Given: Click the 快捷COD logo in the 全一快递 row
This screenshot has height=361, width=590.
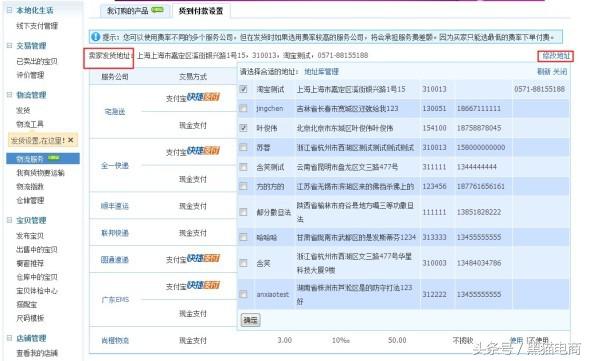Looking at the screenshot, I should [204, 151].
